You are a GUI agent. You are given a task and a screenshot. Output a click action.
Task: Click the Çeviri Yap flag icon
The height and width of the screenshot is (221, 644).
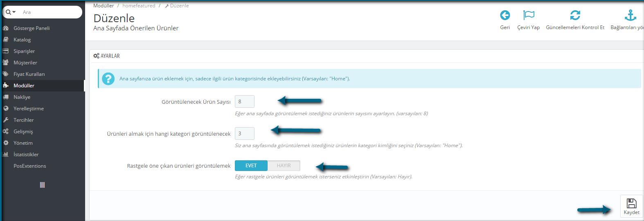point(529,15)
